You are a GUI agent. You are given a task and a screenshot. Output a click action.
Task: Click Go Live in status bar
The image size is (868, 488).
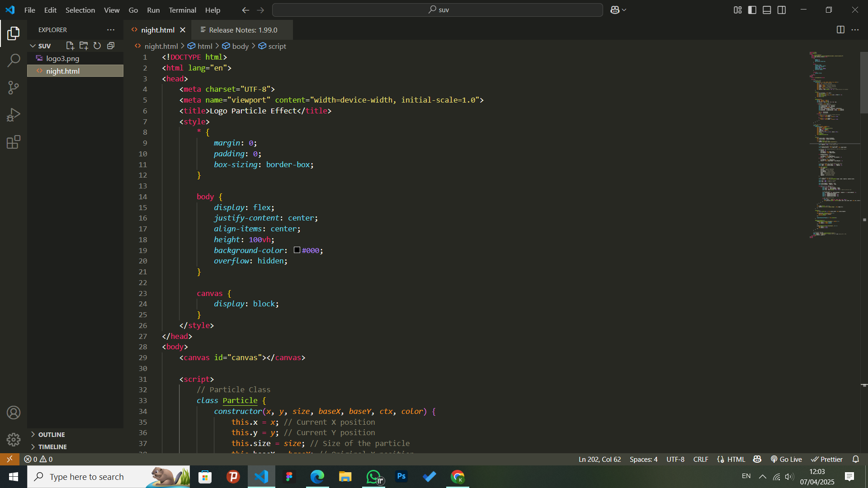point(786,459)
